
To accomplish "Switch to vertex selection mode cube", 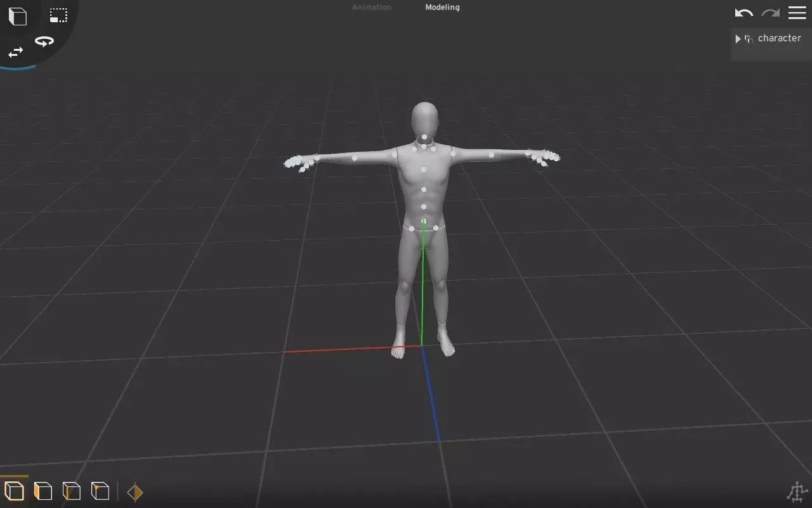I will click(x=100, y=491).
